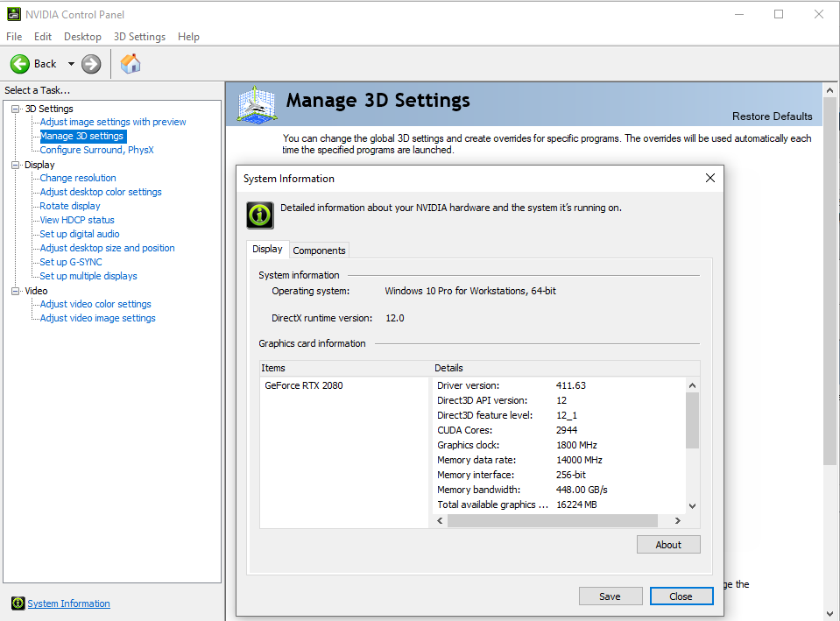Select the Display tab in dialog

pos(267,249)
